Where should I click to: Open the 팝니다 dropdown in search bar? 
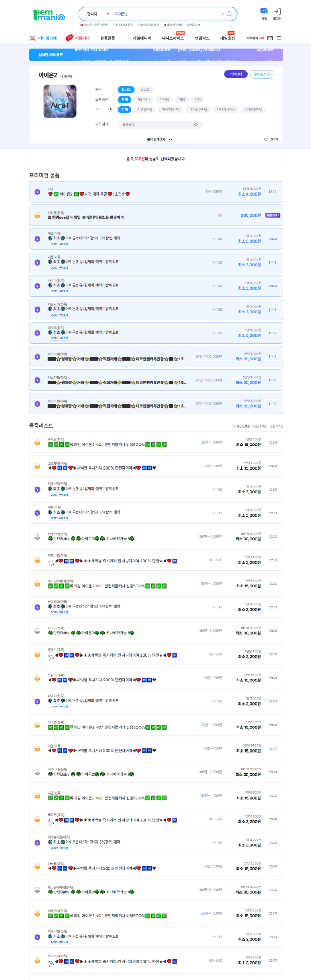point(98,14)
